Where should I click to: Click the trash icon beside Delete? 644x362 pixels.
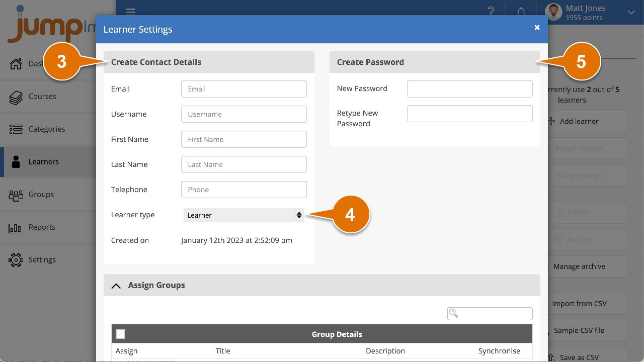pyautogui.click(x=560, y=213)
